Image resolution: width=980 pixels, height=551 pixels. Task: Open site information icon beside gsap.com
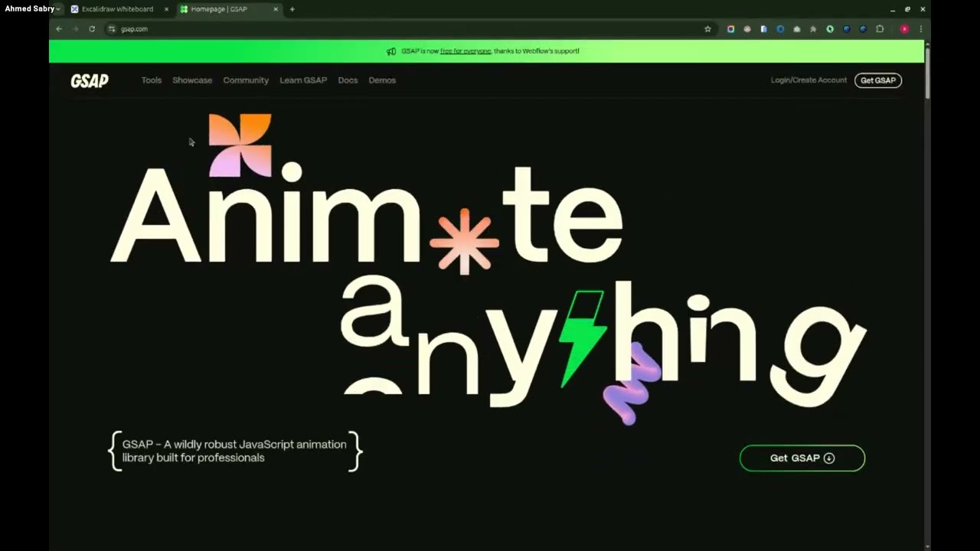pyautogui.click(x=112, y=29)
